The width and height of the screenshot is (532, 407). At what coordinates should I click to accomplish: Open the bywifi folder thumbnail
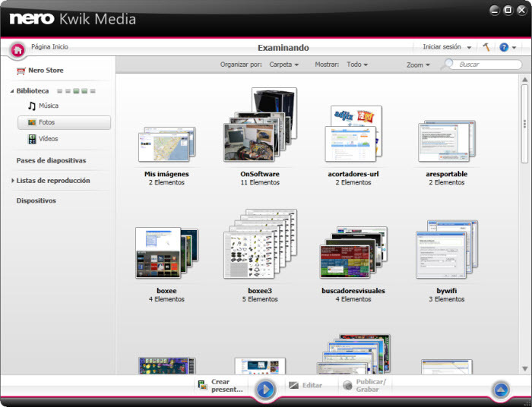tap(447, 249)
